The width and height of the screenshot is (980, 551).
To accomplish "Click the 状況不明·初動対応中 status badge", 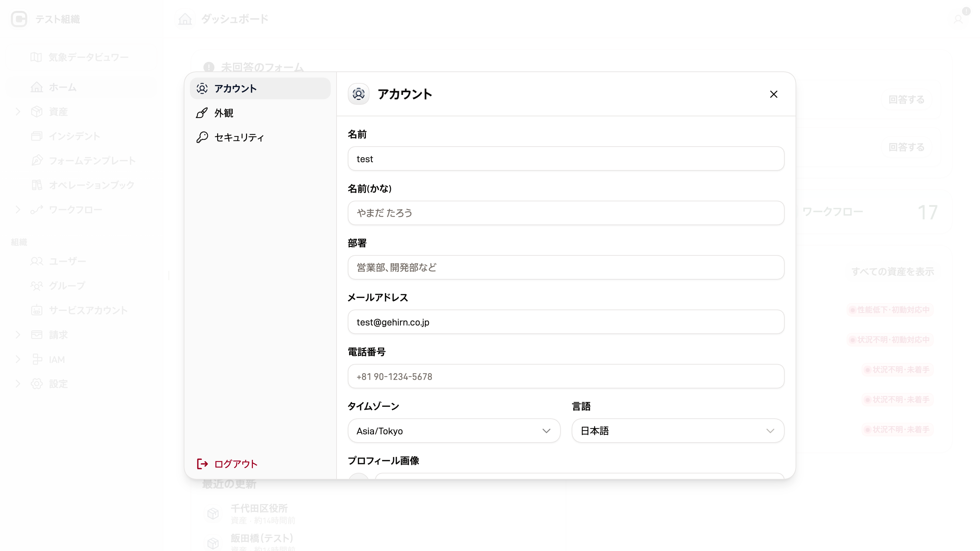I will 890,339.
